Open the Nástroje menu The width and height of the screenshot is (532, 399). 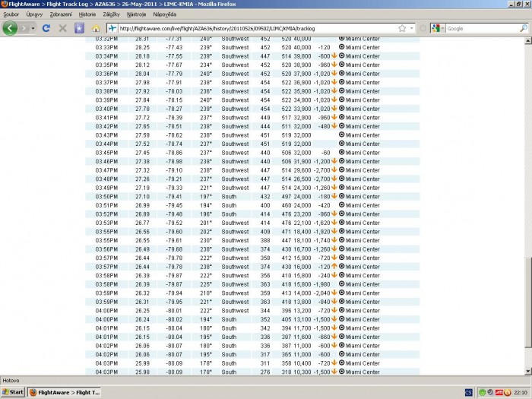136,14
